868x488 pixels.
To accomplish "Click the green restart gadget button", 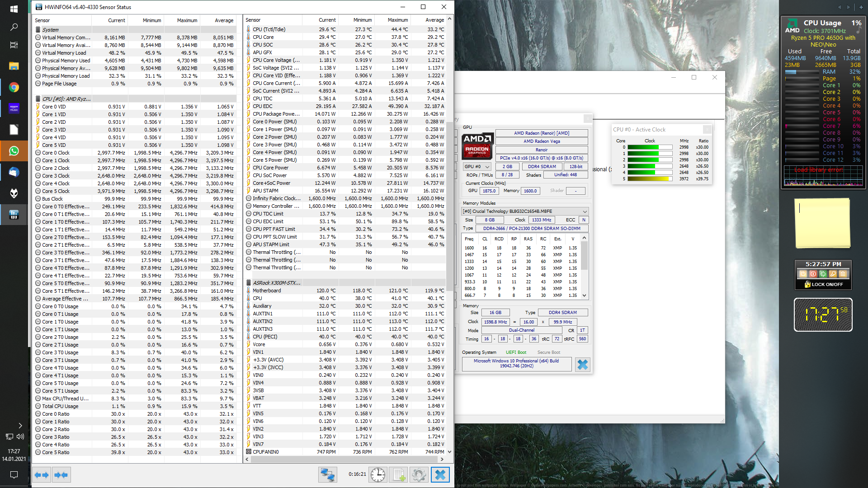I will [823, 274].
